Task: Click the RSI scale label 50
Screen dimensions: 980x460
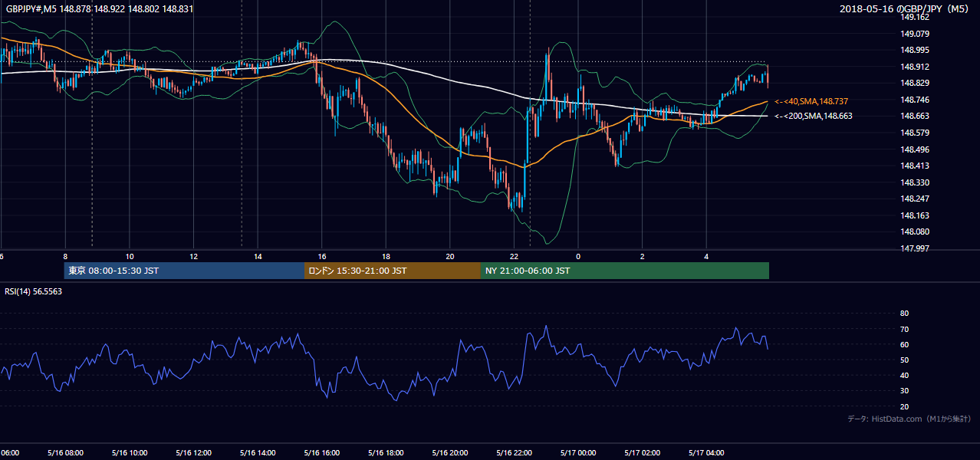Action: tap(904, 360)
